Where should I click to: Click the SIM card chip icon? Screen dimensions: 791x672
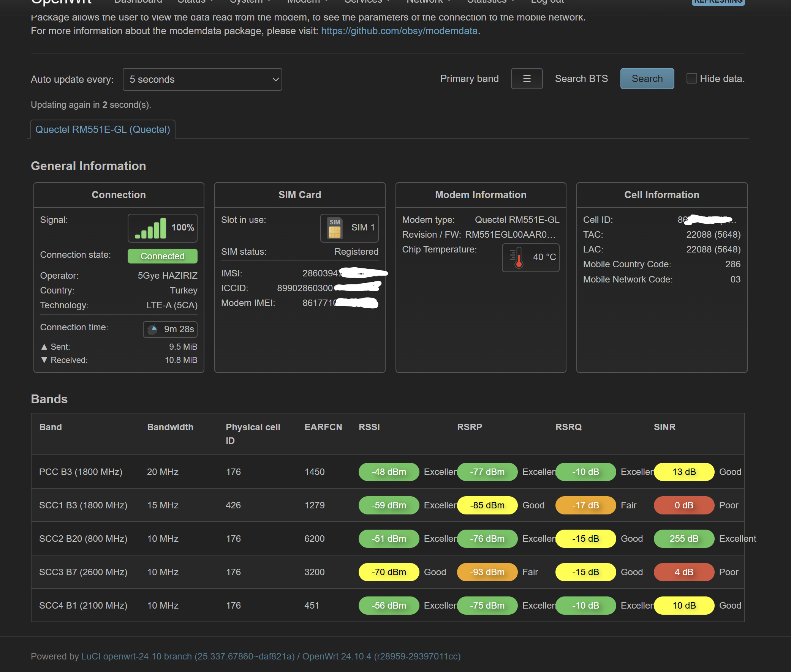point(335,228)
